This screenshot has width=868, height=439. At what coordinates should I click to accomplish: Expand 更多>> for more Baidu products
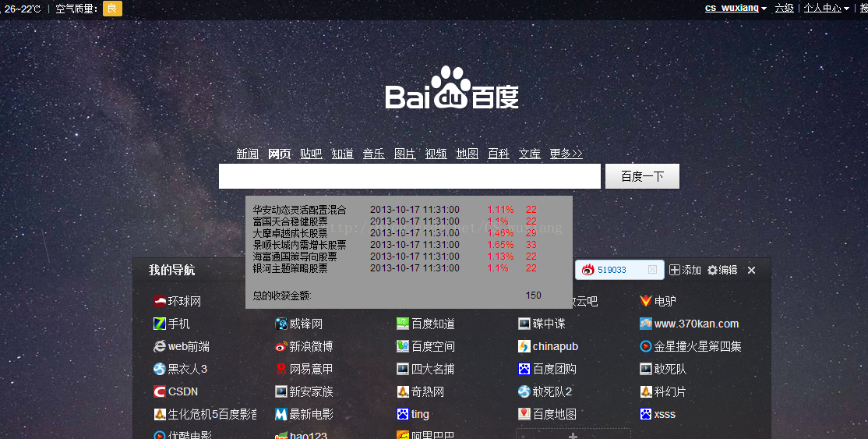click(566, 154)
